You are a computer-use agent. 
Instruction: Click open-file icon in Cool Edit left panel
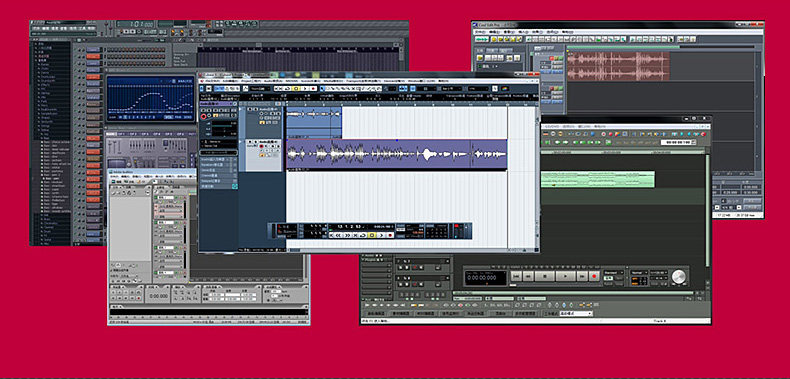[480, 58]
